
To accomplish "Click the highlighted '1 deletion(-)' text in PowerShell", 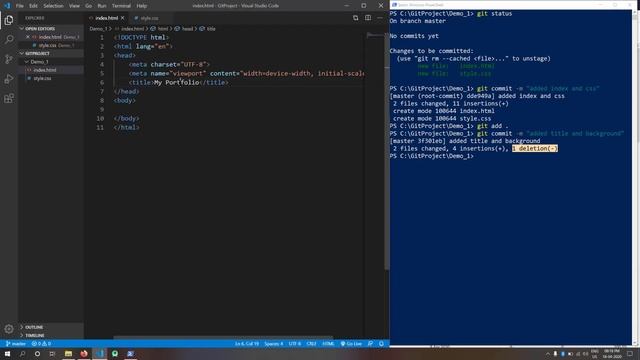I will coord(535,149).
